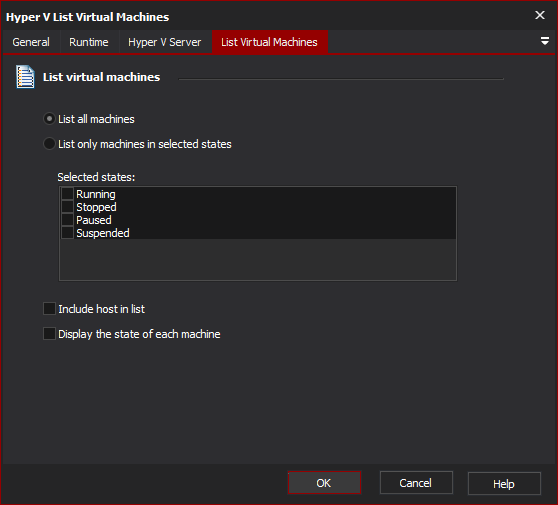The width and height of the screenshot is (558, 505).
Task: Toggle the Suspended state checkbox
Action: [67, 233]
